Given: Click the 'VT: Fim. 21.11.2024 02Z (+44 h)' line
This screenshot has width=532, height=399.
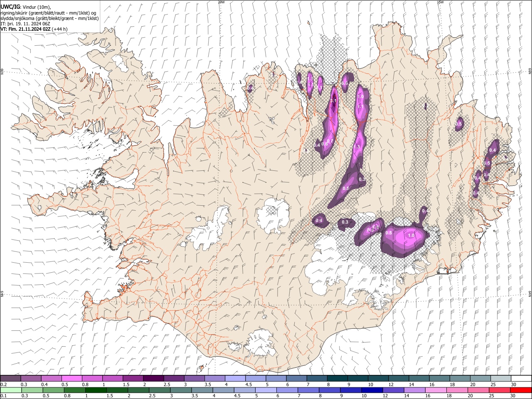Looking at the screenshot, I should tap(34, 29).
